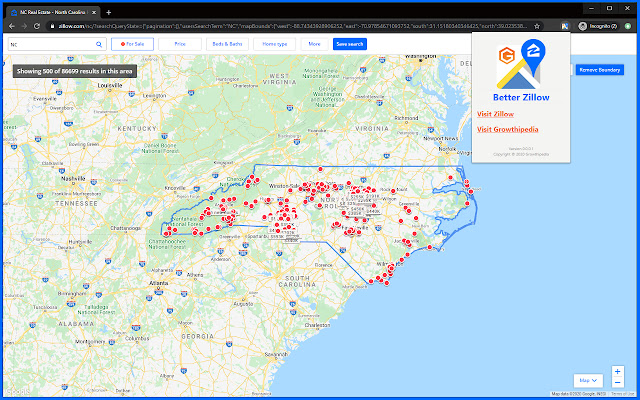Click the Incognito profile indicator
The height and width of the screenshot is (400, 640).
pos(598,26)
